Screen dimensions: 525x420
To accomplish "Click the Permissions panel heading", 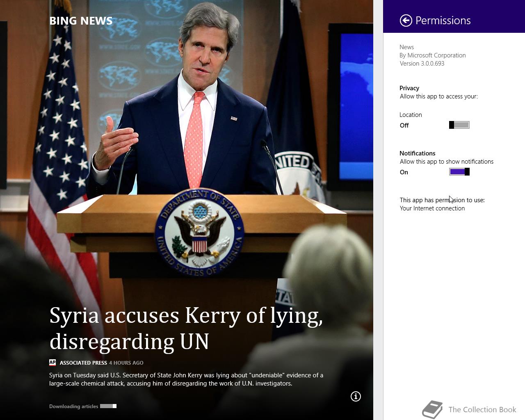I will [x=443, y=21].
